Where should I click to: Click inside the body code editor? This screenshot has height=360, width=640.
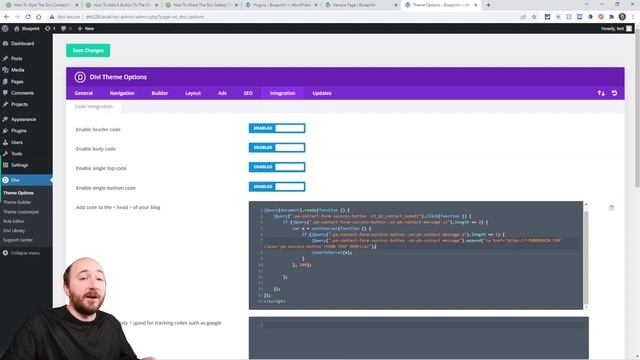click(418, 338)
